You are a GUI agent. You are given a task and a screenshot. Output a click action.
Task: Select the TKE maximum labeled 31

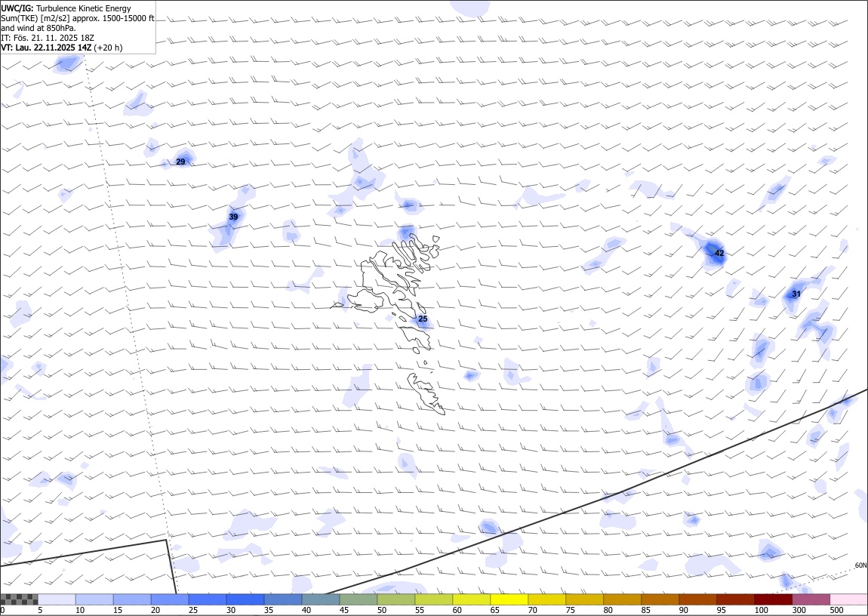pyautogui.click(x=796, y=294)
